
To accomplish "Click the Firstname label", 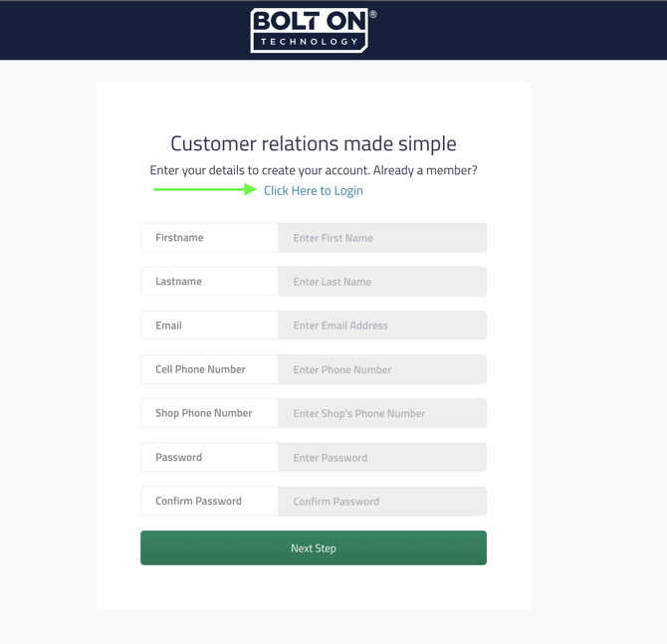I will [x=179, y=238].
